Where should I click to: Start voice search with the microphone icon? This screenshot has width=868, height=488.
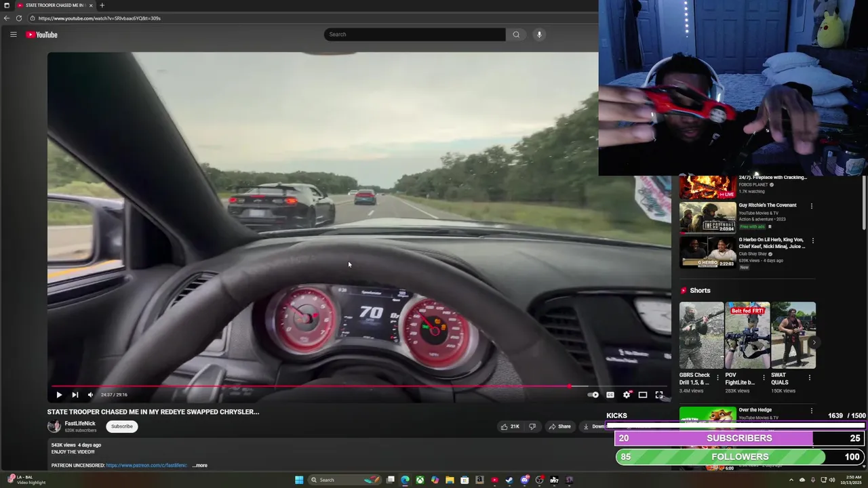click(539, 35)
